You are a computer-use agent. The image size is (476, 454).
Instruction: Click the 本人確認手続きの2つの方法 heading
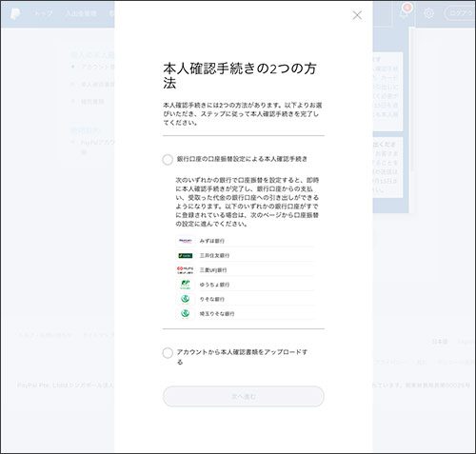click(x=240, y=75)
